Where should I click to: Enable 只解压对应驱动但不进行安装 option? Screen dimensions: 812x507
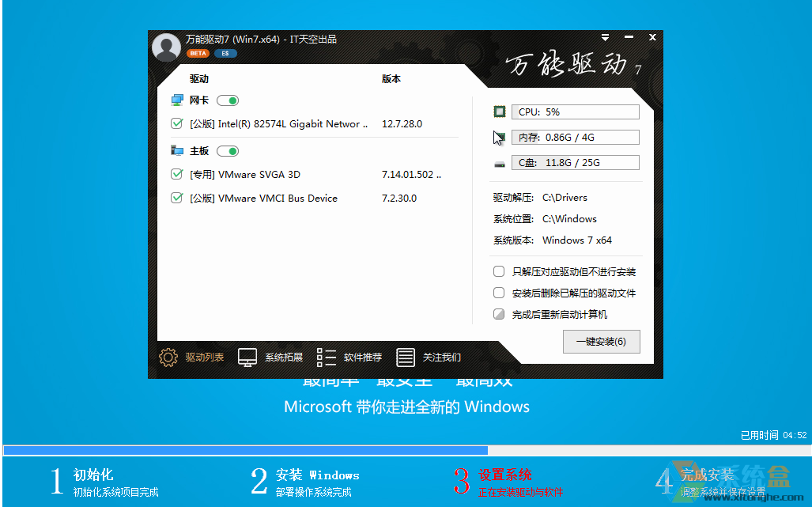[x=499, y=271]
